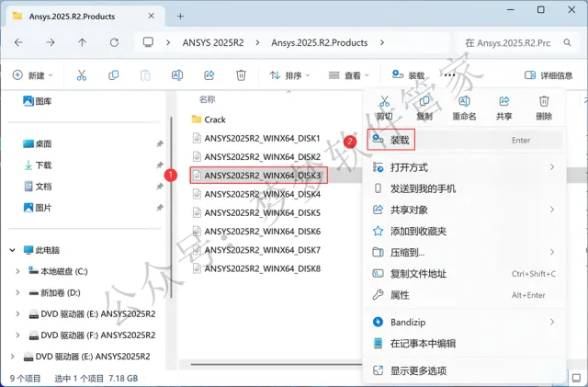The height and width of the screenshot is (387, 588).
Task: Click the search magnifier icon
Action: 568,43
